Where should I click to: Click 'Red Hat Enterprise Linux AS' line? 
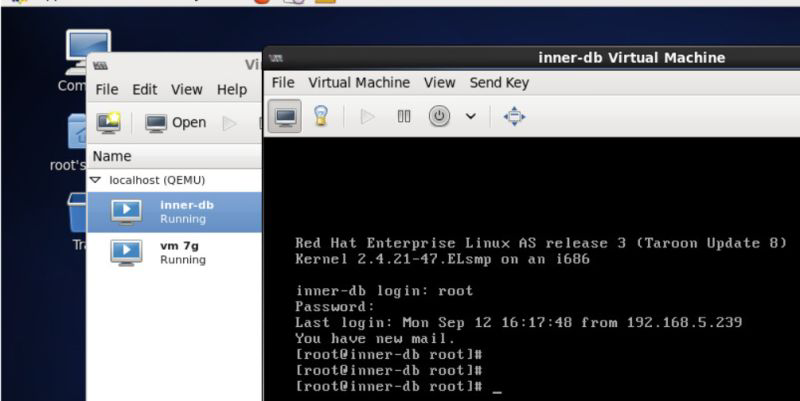tap(541, 243)
